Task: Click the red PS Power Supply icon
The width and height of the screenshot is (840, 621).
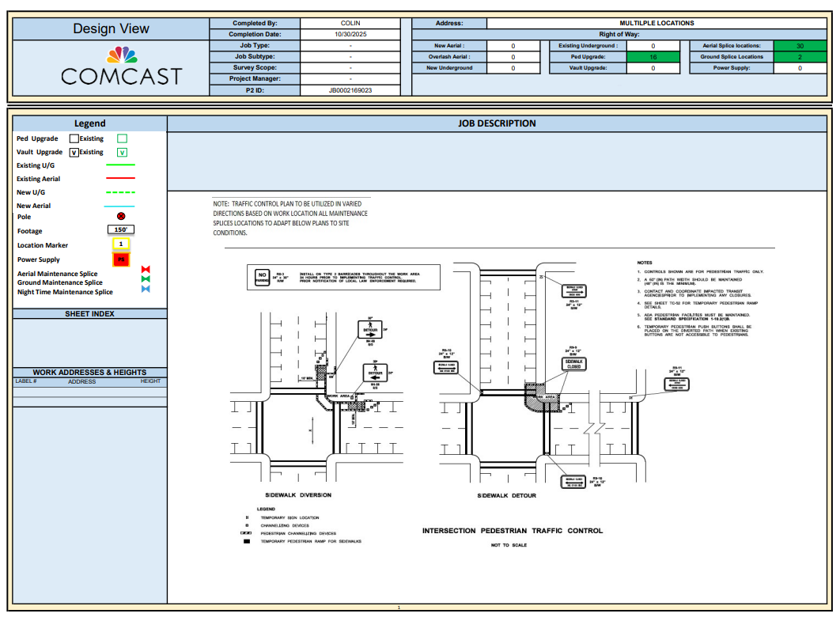Action: click(121, 259)
